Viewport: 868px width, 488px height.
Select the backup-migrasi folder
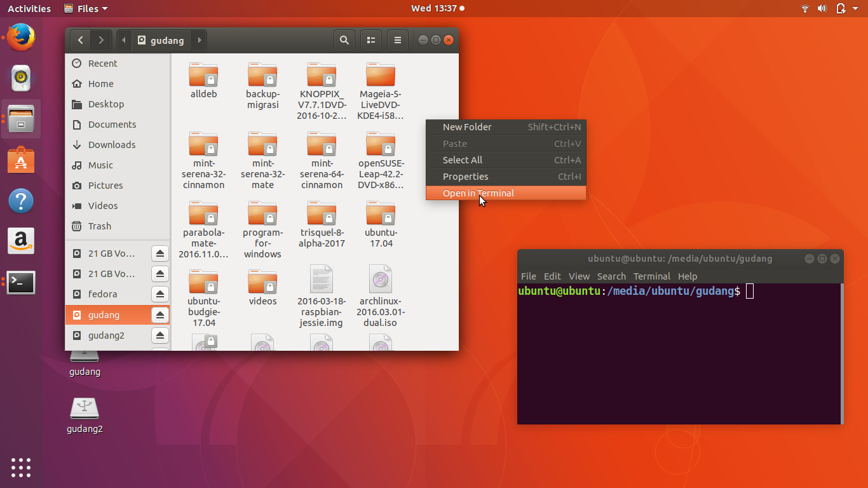tap(262, 86)
